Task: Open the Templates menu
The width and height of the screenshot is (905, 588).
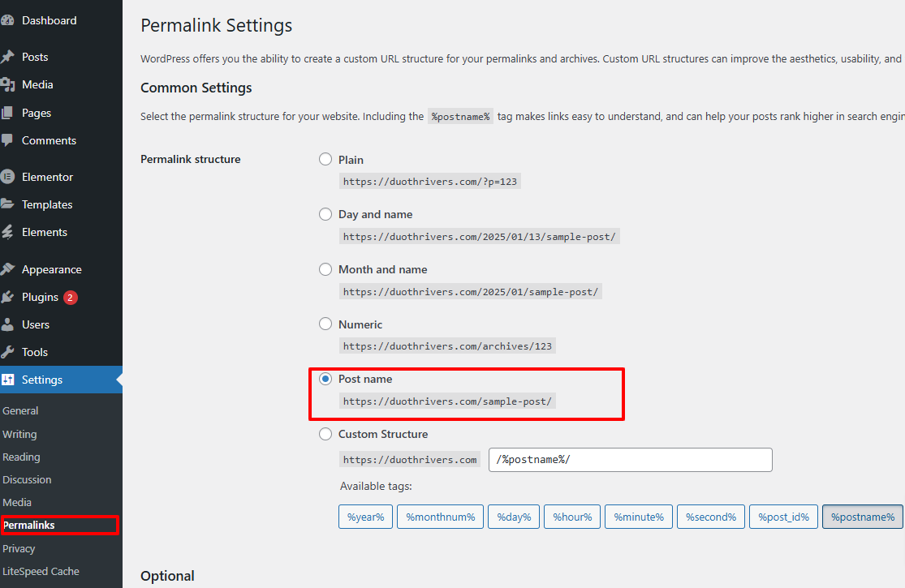Action: click(x=47, y=204)
